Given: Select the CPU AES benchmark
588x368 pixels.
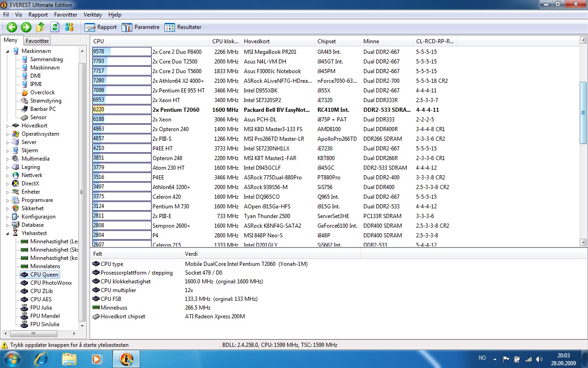Looking at the screenshot, I should [x=41, y=299].
